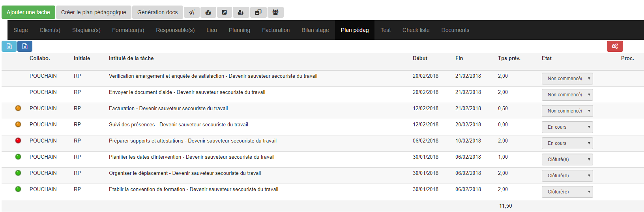644x212 pixels.
Task: Open the Etat dropdown for the Facturation task
Action: tap(567, 111)
